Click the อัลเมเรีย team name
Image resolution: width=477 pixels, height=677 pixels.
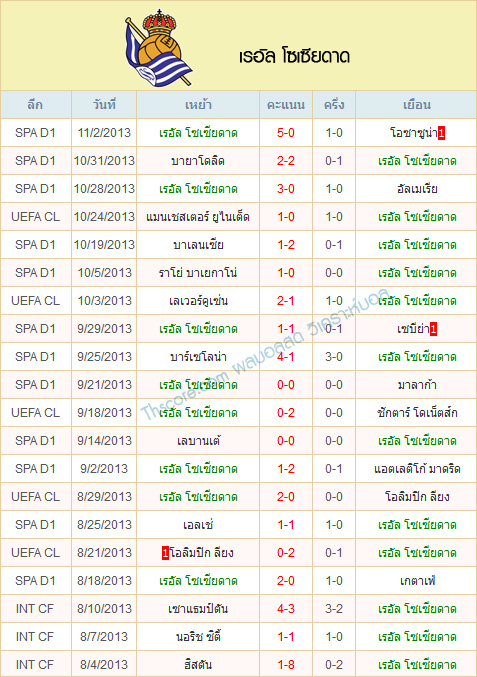(x=417, y=189)
